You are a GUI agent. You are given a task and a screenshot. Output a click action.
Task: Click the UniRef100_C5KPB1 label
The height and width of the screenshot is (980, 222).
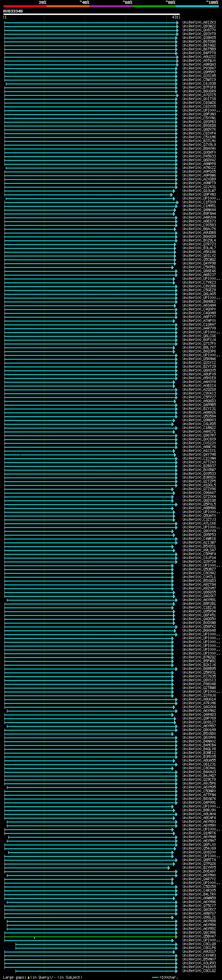point(199,267)
